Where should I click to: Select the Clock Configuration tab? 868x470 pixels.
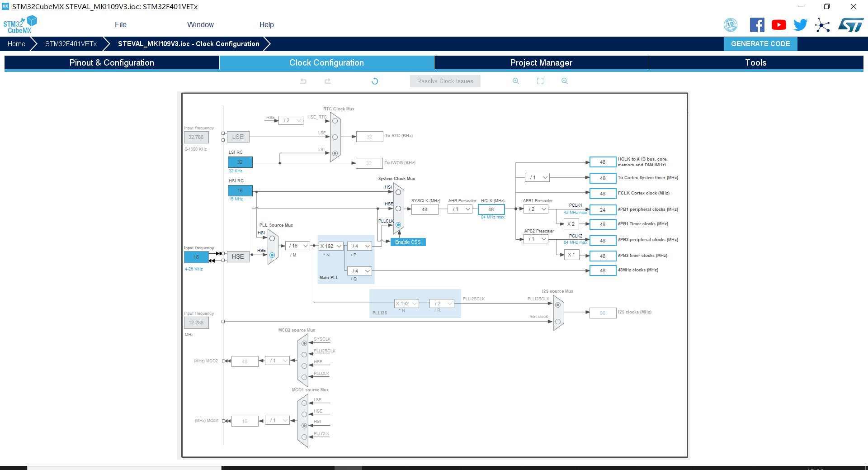tap(326, 62)
